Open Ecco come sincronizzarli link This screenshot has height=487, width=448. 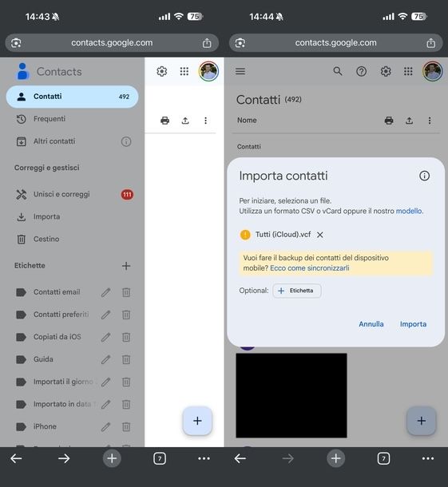[x=310, y=268]
